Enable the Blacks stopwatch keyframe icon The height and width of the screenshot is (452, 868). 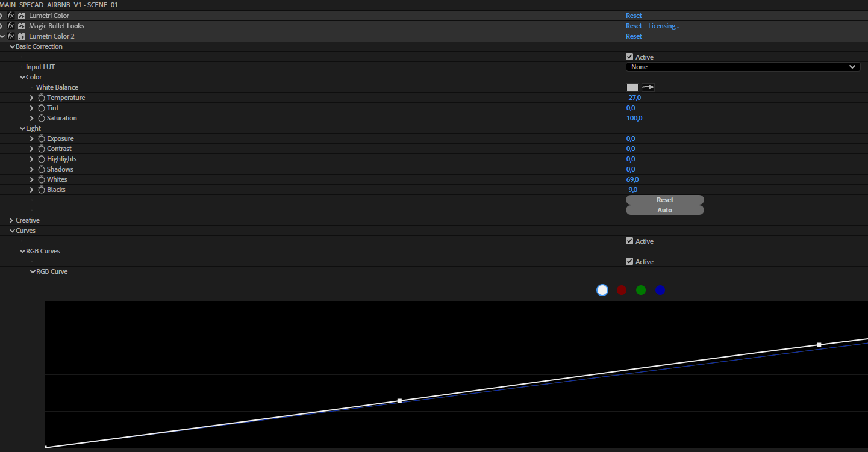pyautogui.click(x=42, y=190)
